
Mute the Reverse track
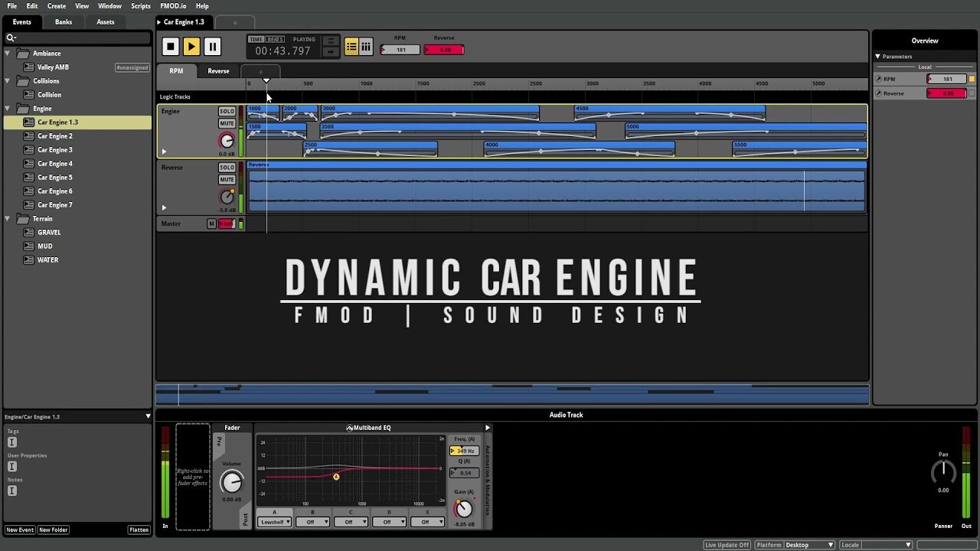pos(227,179)
